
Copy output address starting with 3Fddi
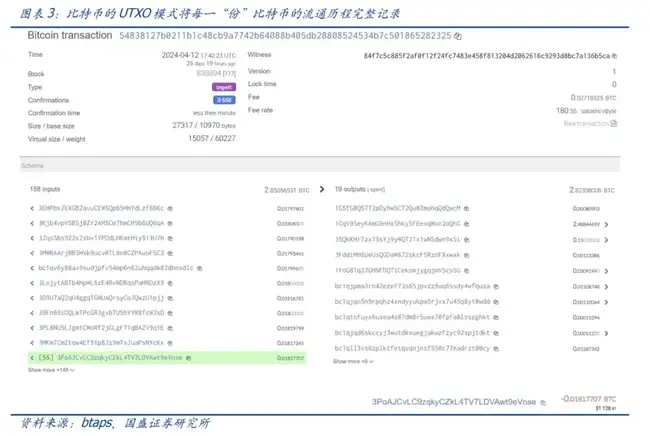(x=466, y=255)
